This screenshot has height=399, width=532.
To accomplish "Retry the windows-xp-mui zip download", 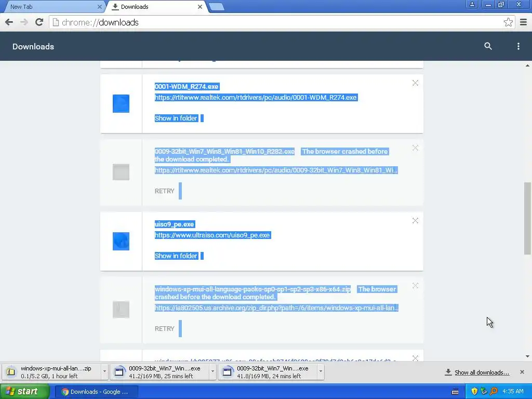I will 165,329.
